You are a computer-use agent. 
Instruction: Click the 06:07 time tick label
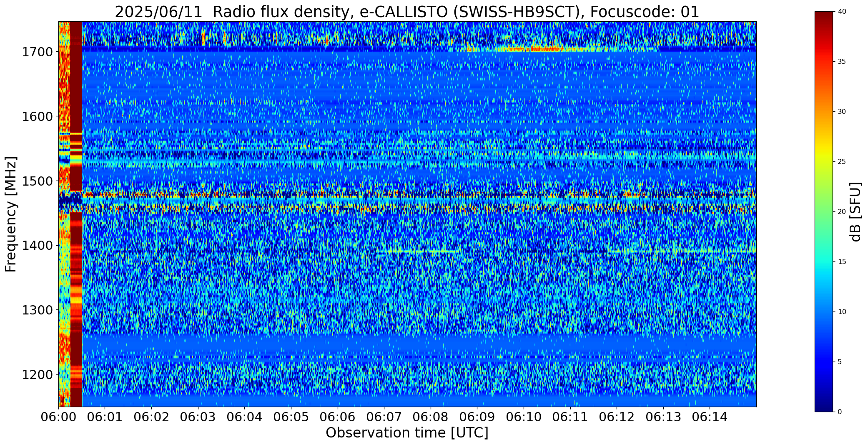coord(384,417)
